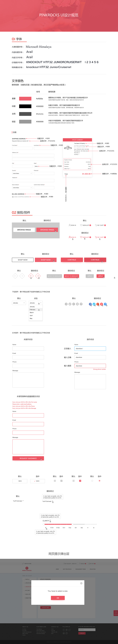Click the gray Google Plus social icon
The width and height of the screenshot is (118, 644).
[74, 304]
